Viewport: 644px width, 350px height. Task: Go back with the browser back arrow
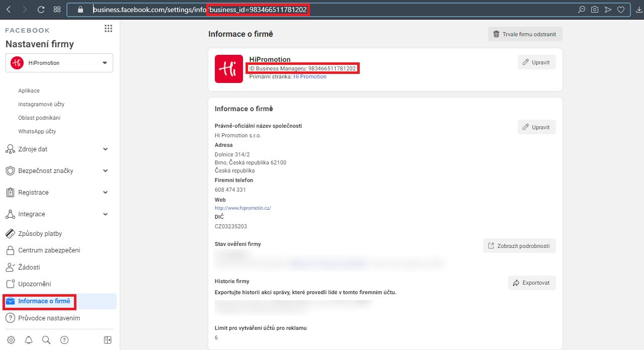pos(10,10)
